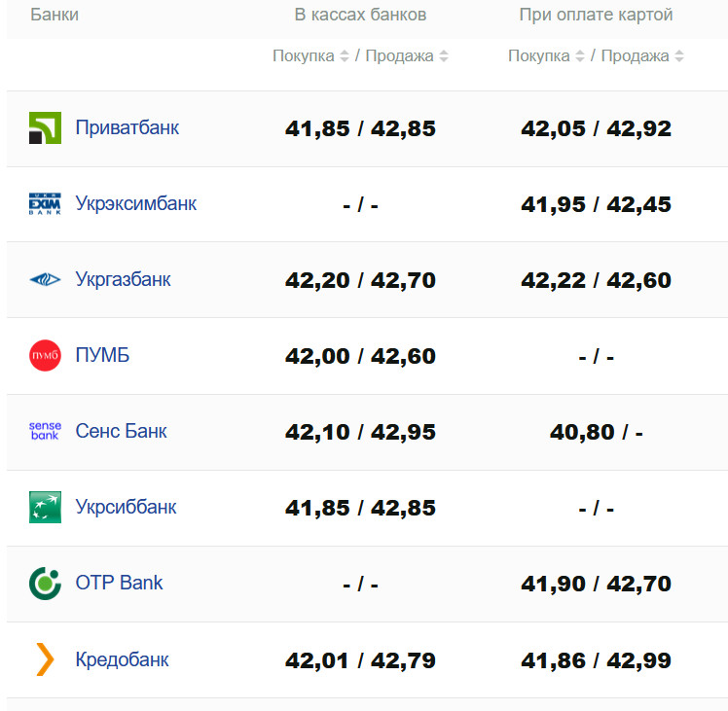This screenshot has height=711, width=728.
Task: Open the Сенс Банк link
Action: pos(121,431)
